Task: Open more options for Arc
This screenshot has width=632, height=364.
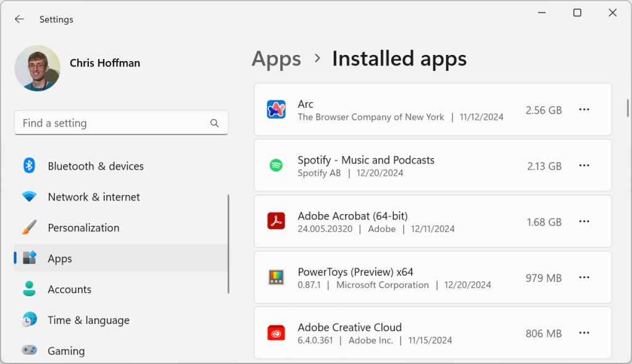Action: coord(584,109)
